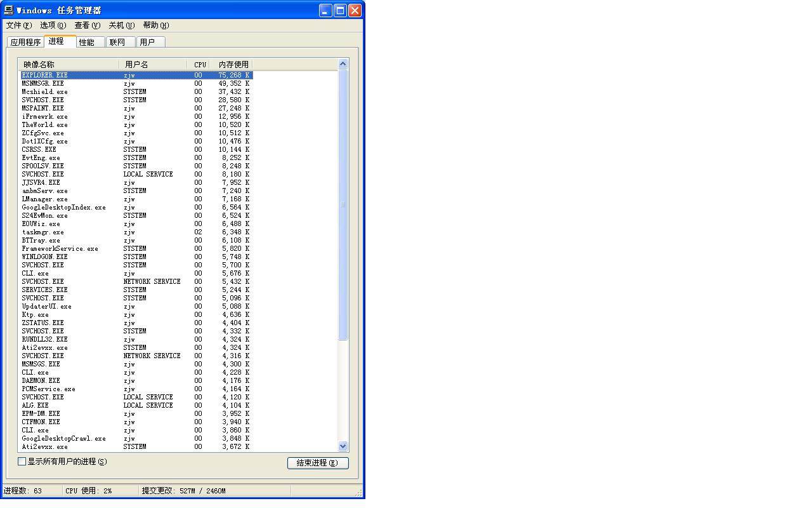Screen dimensions: 812x508
Task: Select the taskmgr.exe process
Action: coord(136,232)
